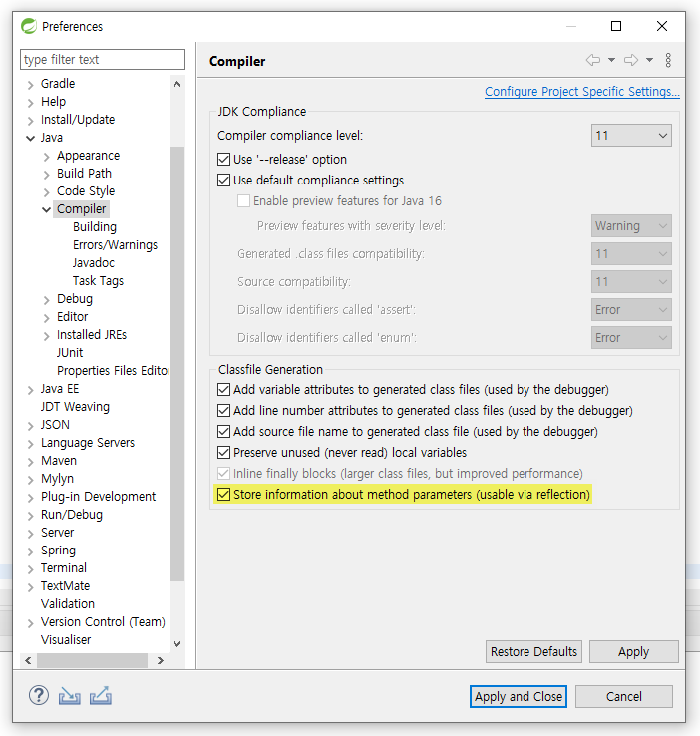Open Disallow identifiers called 'enum' dropdown
Image resolution: width=700 pixels, height=736 pixels.
click(x=631, y=338)
